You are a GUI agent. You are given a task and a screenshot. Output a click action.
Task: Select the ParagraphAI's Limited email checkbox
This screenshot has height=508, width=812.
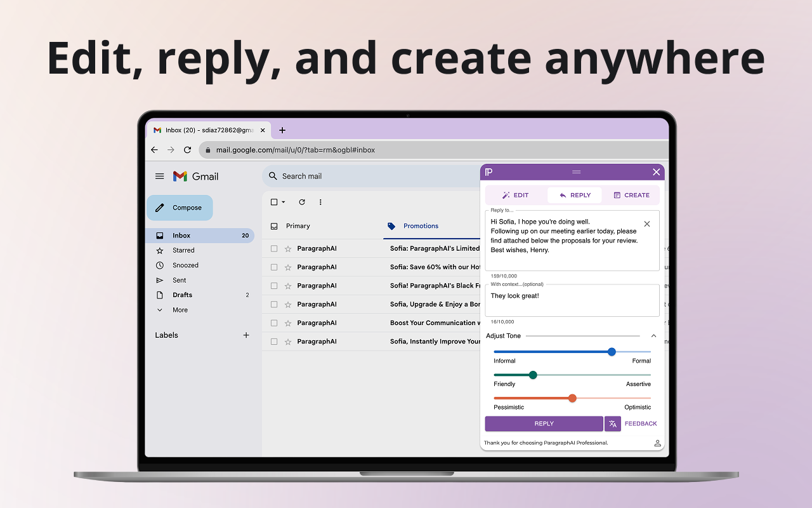coord(274,249)
